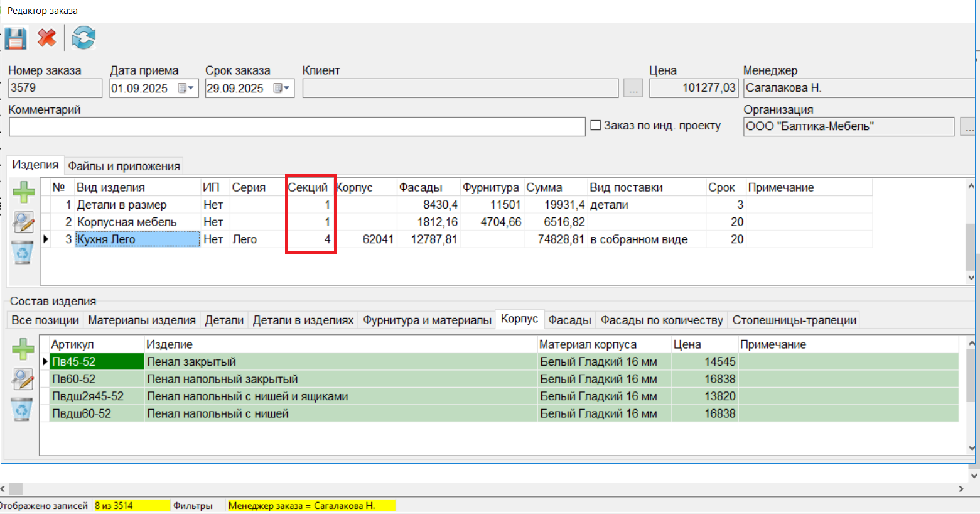The height and width of the screenshot is (514, 980).
Task: Add new Корпус item with green plus
Action: click(23, 349)
